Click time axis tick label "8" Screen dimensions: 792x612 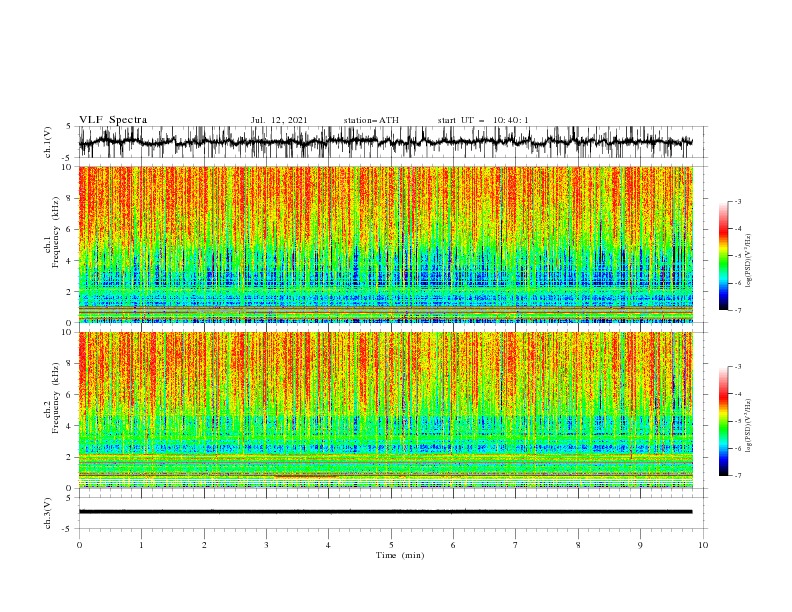(x=578, y=545)
